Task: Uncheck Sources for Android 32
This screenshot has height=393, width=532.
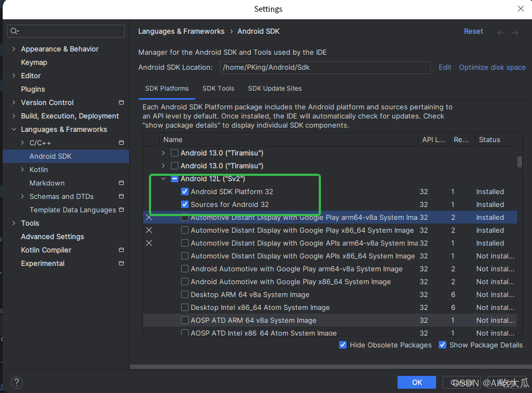Action: point(184,204)
